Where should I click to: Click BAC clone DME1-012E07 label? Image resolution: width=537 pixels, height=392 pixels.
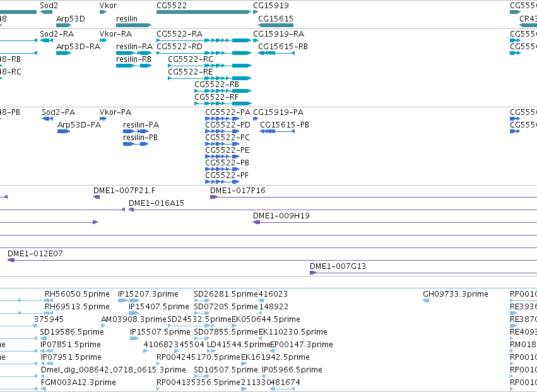point(35,254)
